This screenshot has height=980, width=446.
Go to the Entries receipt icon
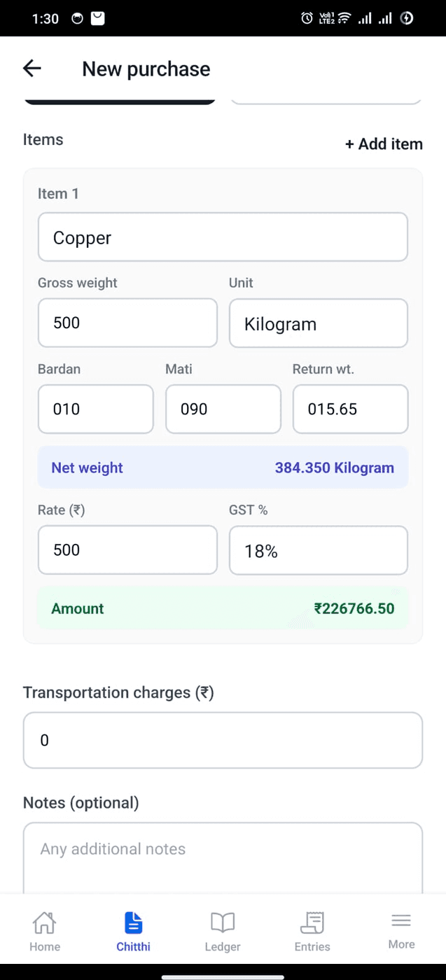point(312,922)
